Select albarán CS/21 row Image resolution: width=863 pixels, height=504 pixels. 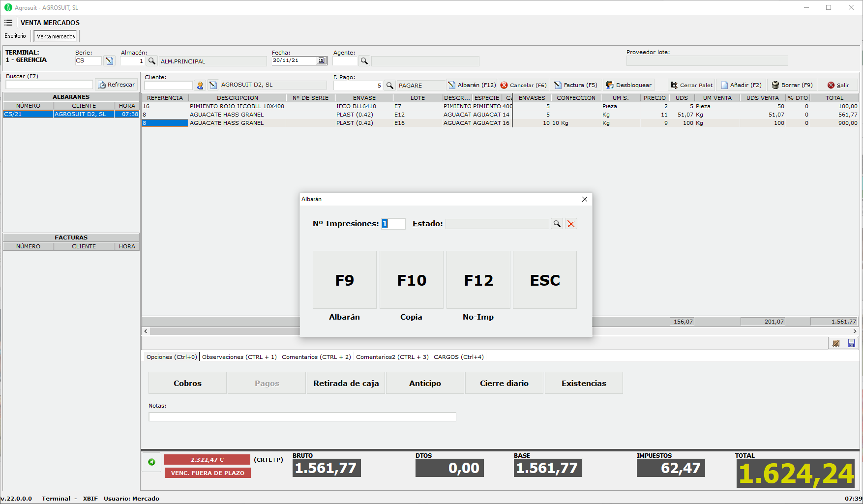click(x=71, y=114)
